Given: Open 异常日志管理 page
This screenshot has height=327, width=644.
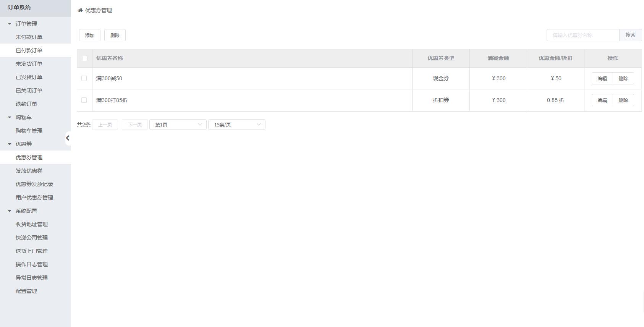Looking at the screenshot, I should (36, 278).
